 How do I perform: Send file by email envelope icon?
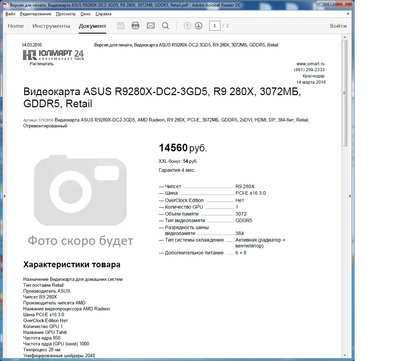[x=151, y=26]
